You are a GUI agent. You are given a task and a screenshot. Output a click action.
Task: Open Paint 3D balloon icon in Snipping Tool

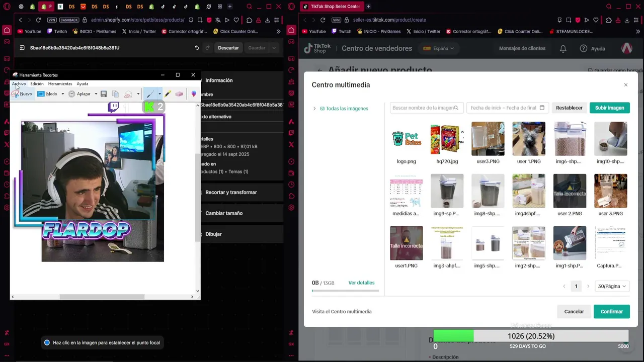[194, 94]
